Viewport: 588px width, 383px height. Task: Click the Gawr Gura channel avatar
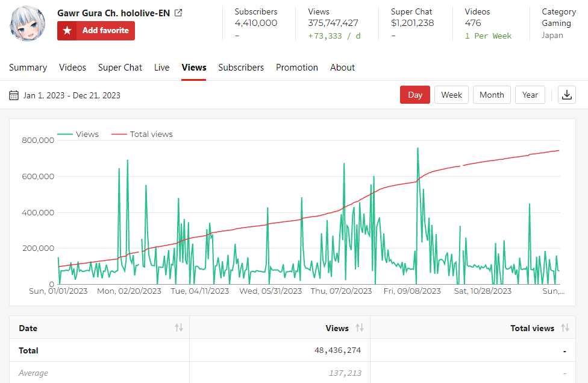pos(28,24)
